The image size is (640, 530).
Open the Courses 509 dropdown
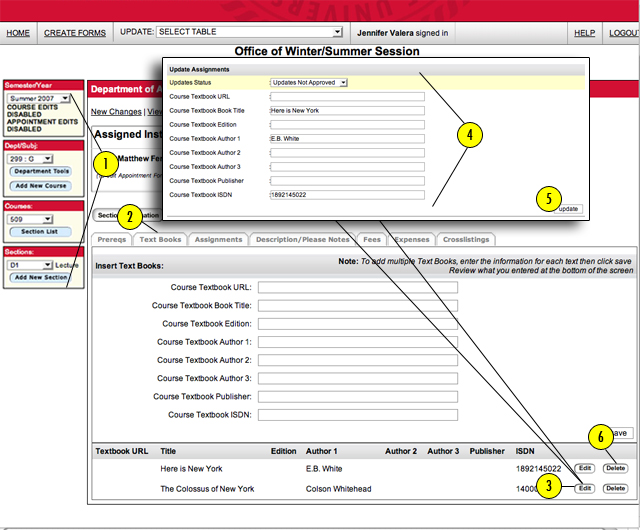[30, 219]
